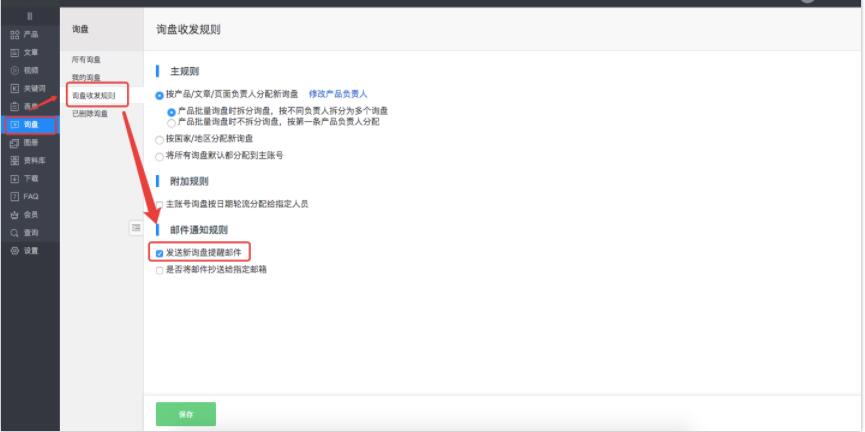Select 图册 in the left navigation
This screenshot has width=865, height=432.
click(x=25, y=142)
